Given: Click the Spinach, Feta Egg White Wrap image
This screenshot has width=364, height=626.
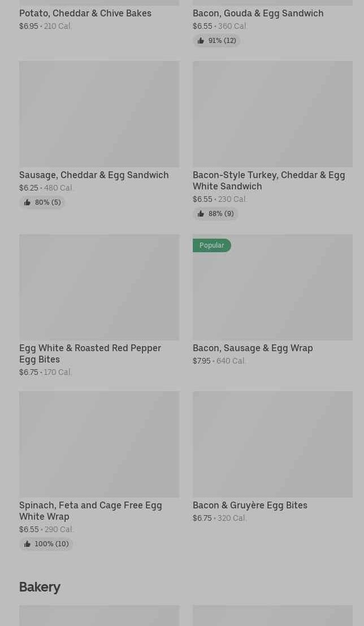Looking at the screenshot, I should [x=99, y=444].
